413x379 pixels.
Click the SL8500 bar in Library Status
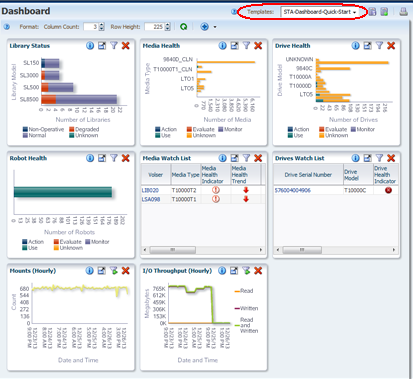[x=79, y=99]
